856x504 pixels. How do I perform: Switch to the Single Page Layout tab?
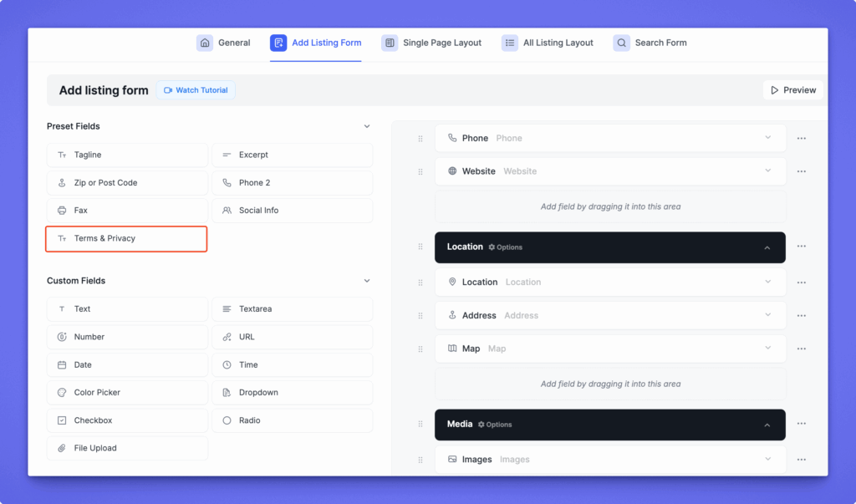click(431, 43)
